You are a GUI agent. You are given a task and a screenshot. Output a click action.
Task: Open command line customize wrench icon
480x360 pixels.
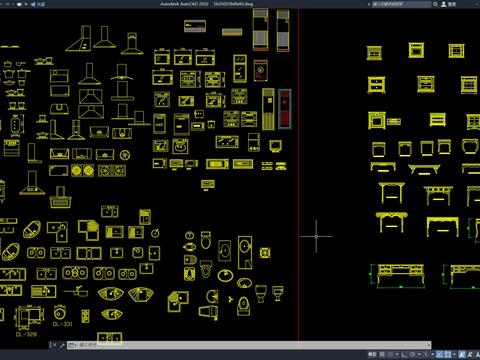pos(62,345)
